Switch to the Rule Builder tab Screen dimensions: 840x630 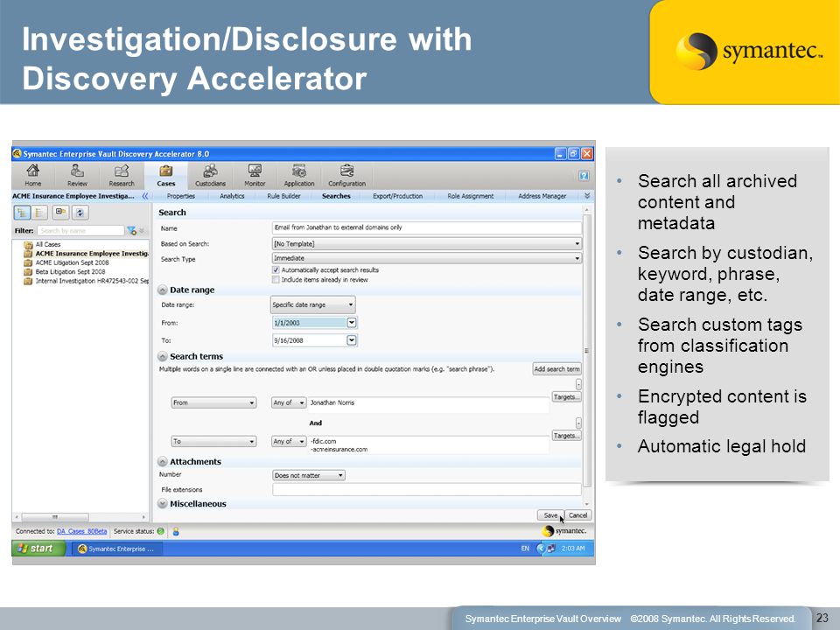click(x=283, y=196)
